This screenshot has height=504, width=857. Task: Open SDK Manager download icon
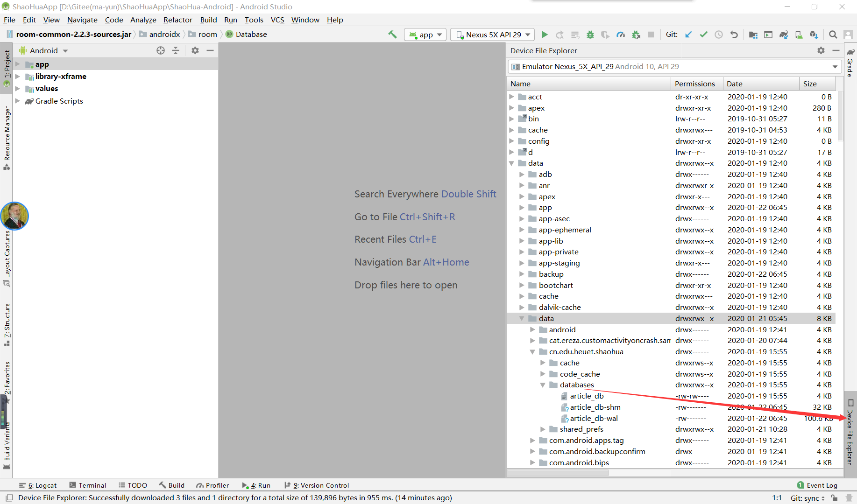[x=814, y=34]
